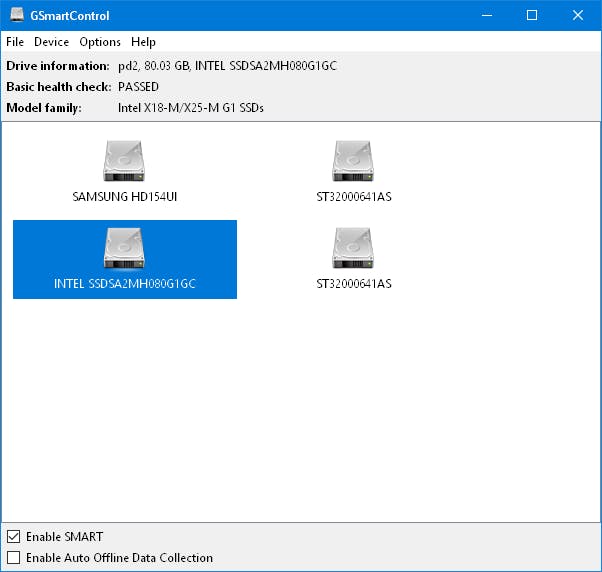602x572 pixels.
Task: Select the first ST32000641AS drive icon
Action: click(x=353, y=160)
